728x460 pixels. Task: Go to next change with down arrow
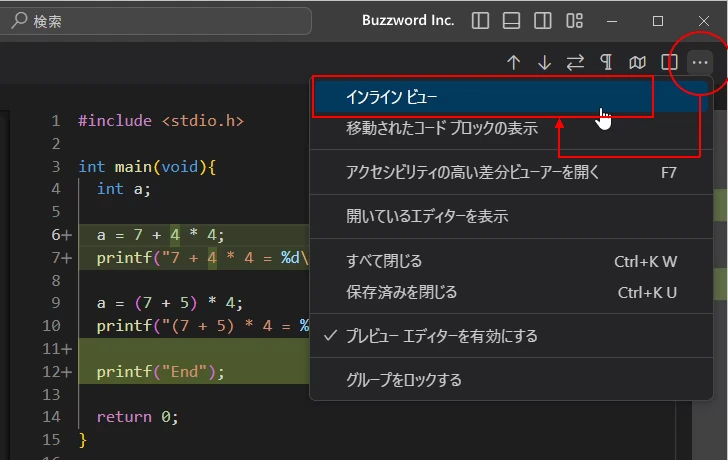click(544, 62)
